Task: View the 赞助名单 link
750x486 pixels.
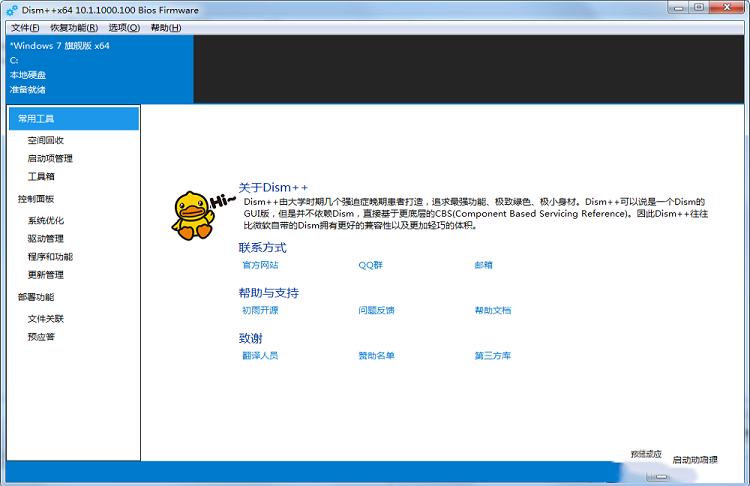Action: tap(376, 356)
